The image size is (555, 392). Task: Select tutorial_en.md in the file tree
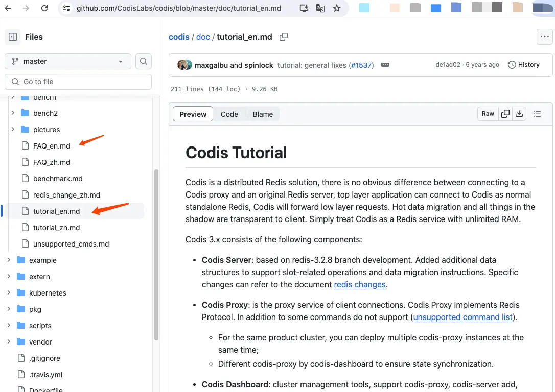coord(57,211)
